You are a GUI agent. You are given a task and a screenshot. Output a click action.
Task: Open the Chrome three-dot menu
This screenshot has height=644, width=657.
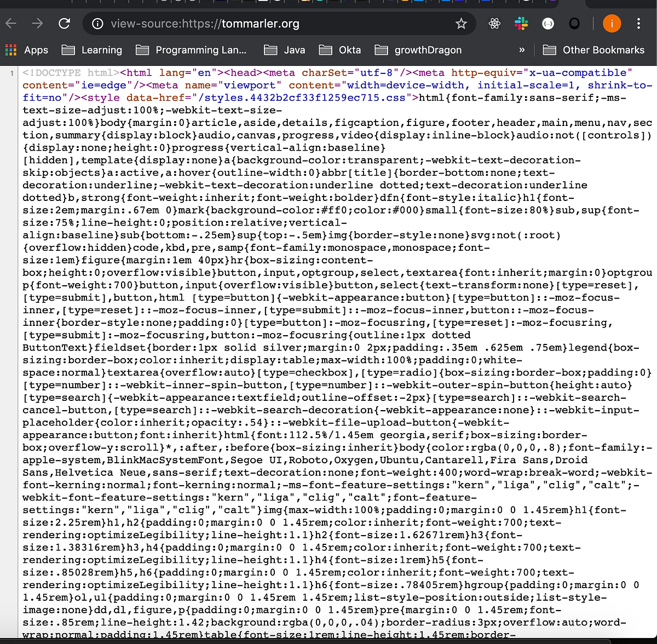[x=638, y=24]
